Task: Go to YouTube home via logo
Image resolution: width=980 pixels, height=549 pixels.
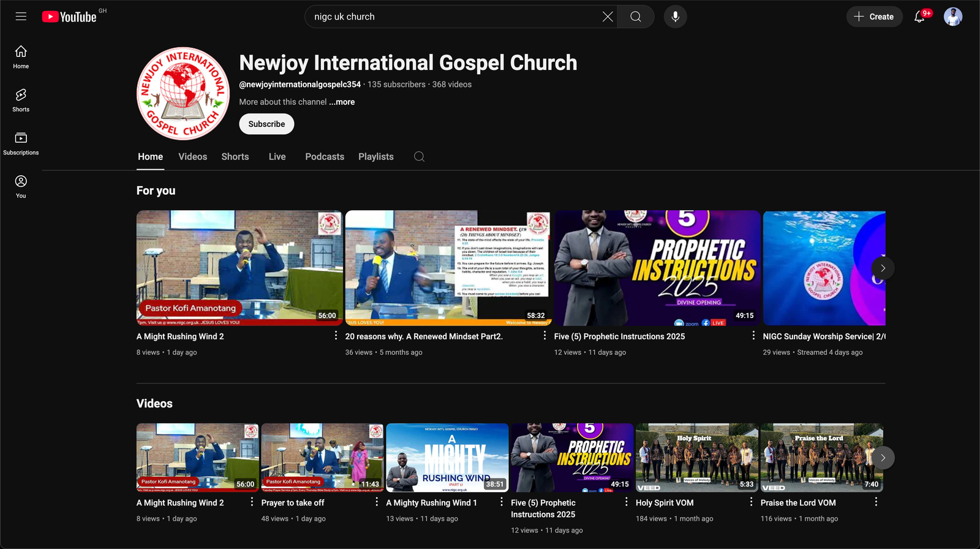Action: click(x=69, y=17)
